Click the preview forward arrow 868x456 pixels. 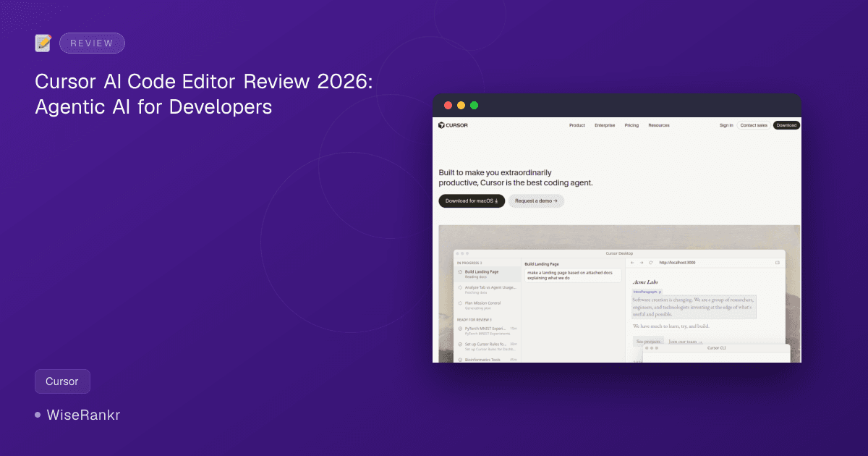(x=641, y=263)
